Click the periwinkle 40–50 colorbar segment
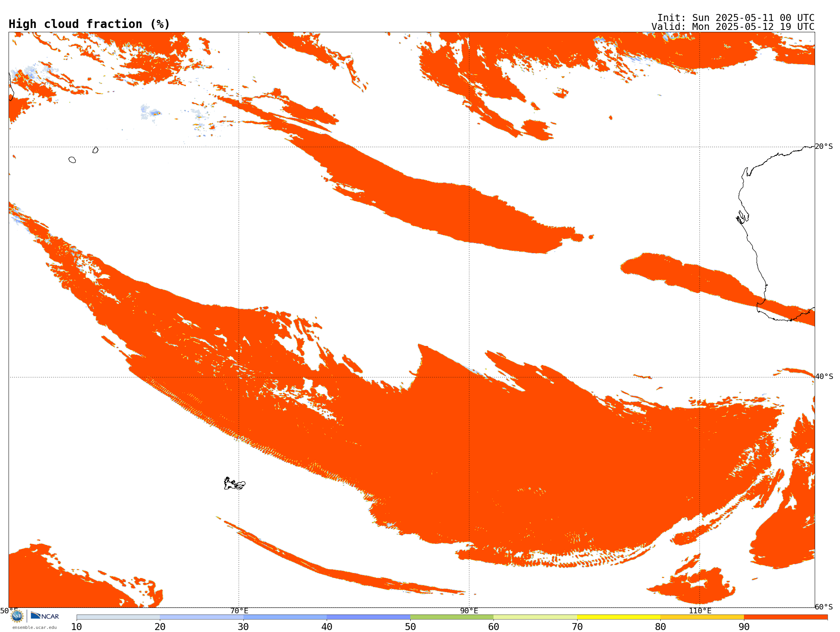 [368, 617]
